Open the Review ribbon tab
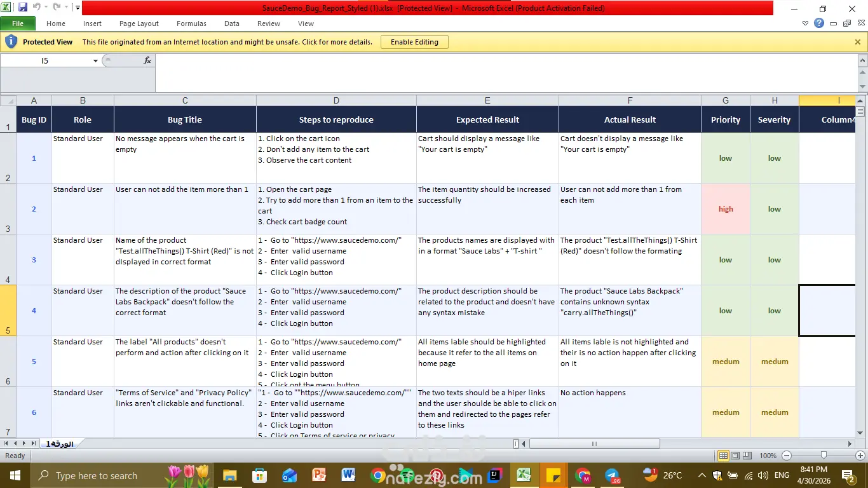This screenshot has height=488, width=868. (x=269, y=24)
